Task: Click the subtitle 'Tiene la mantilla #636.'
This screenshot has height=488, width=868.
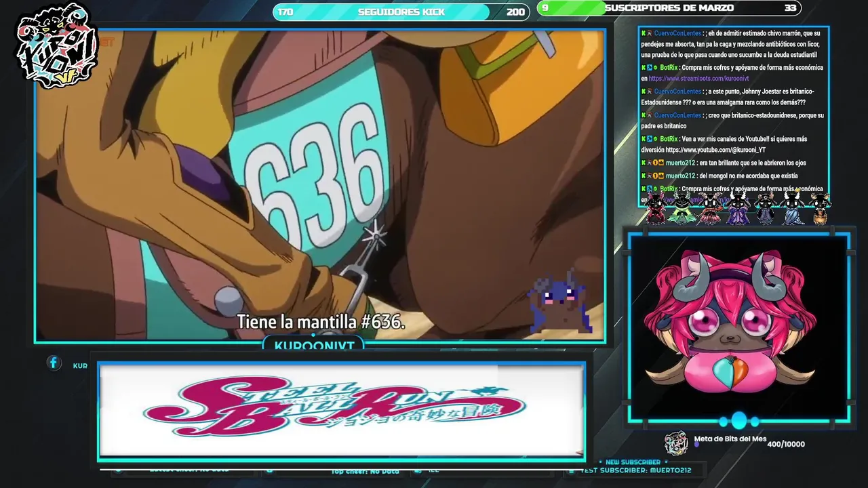Action: [x=321, y=322]
